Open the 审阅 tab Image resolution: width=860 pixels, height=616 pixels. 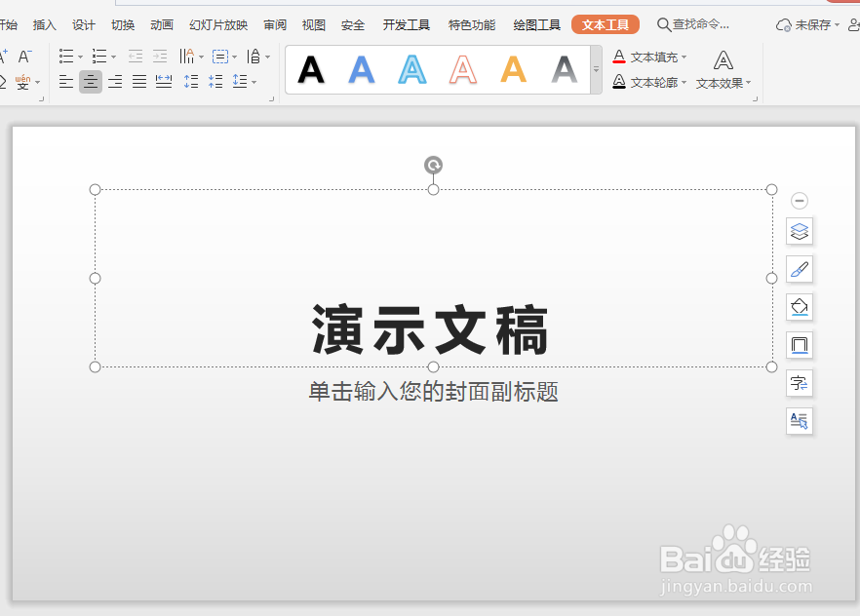click(x=275, y=25)
